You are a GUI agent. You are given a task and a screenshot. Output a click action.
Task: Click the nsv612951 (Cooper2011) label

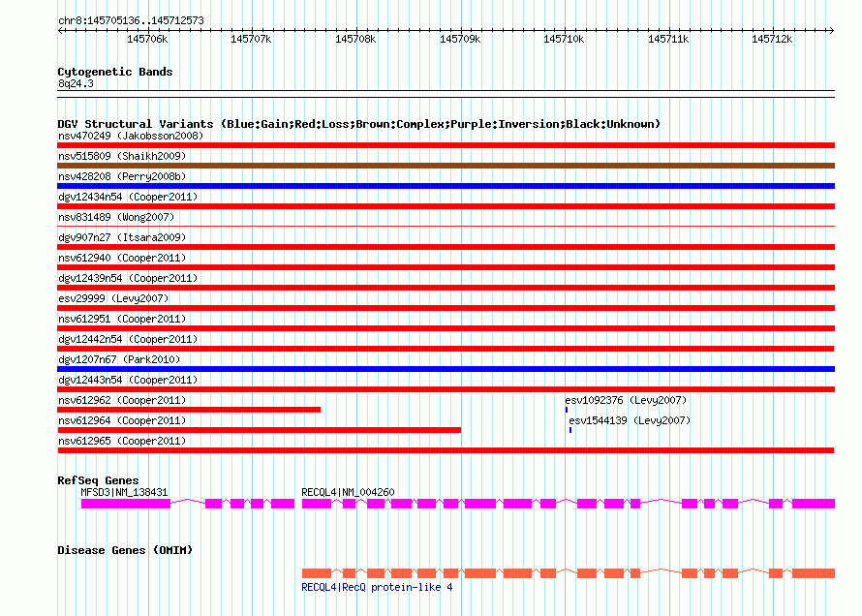click(122, 319)
